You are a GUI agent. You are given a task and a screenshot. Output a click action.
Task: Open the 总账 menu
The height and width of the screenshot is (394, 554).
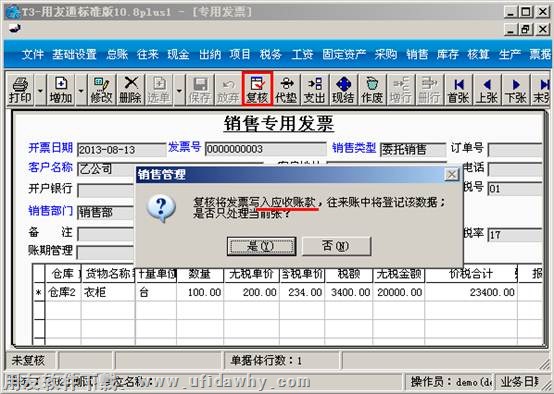(x=117, y=54)
